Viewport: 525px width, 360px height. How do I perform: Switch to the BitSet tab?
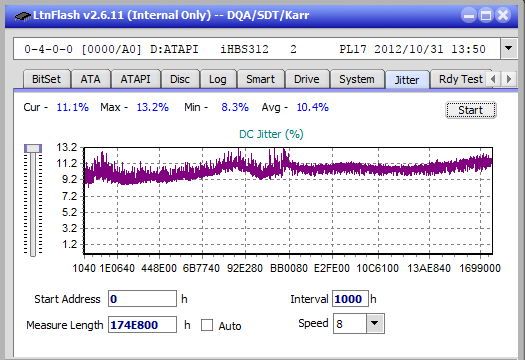47,79
